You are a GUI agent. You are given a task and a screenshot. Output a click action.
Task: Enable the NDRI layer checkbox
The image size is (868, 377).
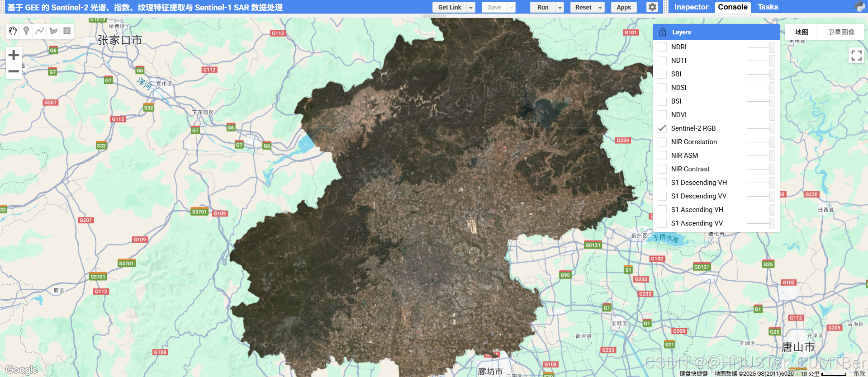662,47
